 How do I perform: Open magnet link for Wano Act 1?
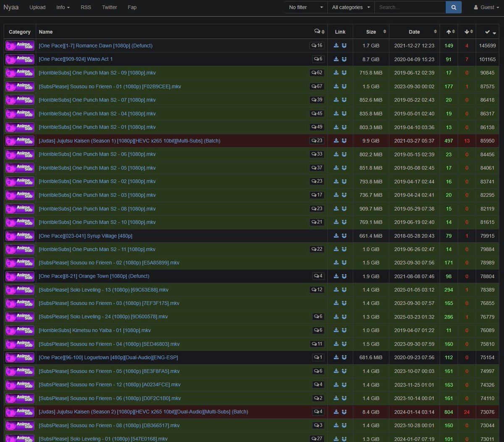[x=344, y=59]
